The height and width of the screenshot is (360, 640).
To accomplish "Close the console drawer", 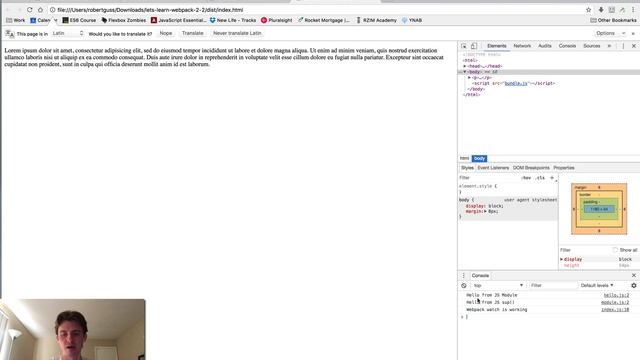I will click(x=634, y=276).
